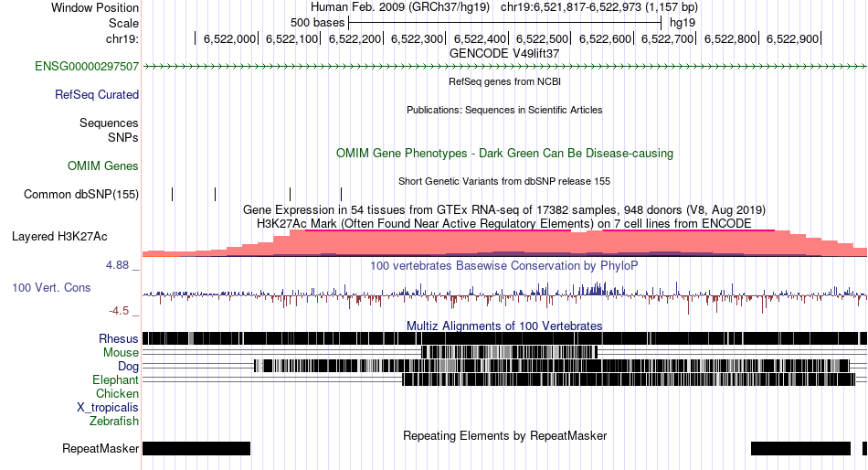Click the second dbSNP variant tick mark
Screen dimensions: 868x470
(x=216, y=194)
